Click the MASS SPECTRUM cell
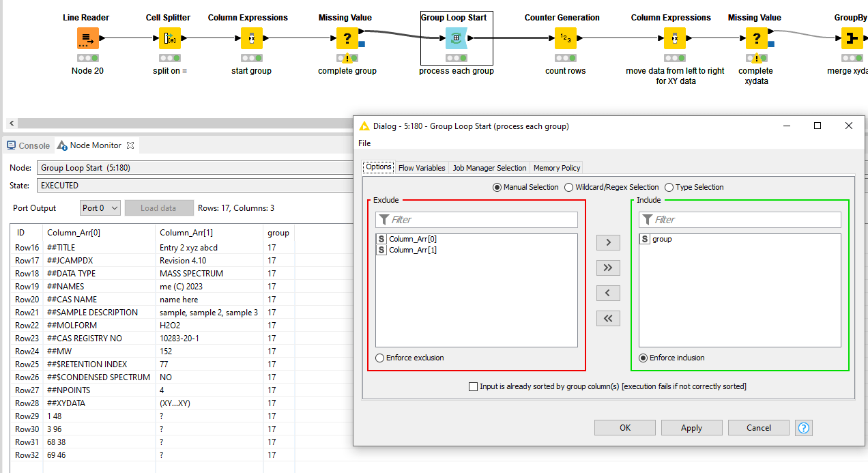 209,274
